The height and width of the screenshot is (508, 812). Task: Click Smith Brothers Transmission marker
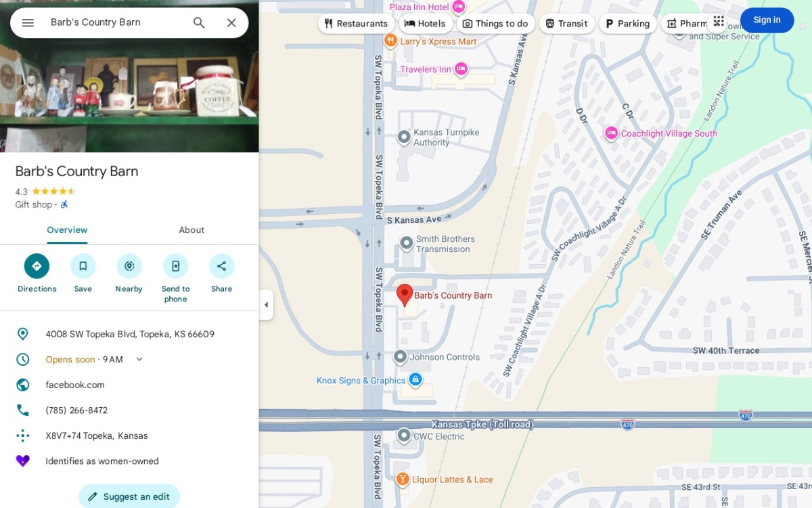407,243
